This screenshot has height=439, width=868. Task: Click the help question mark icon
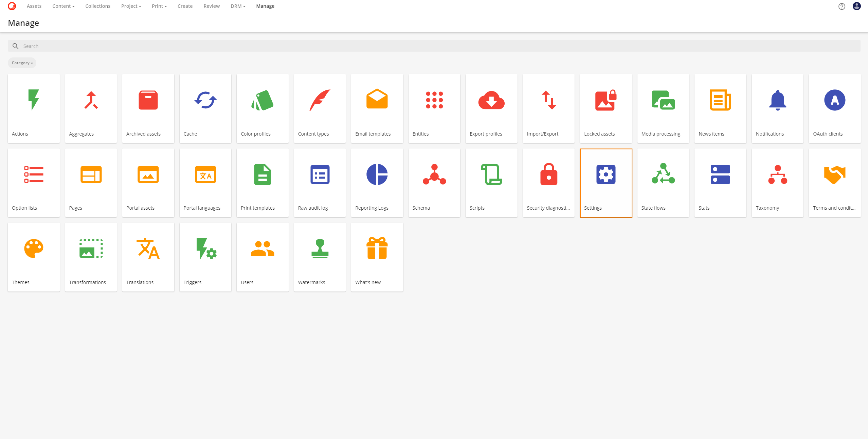click(x=842, y=6)
